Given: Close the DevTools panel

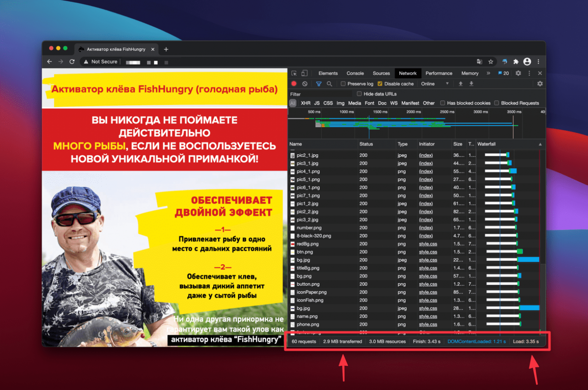Looking at the screenshot, I should pos(540,73).
